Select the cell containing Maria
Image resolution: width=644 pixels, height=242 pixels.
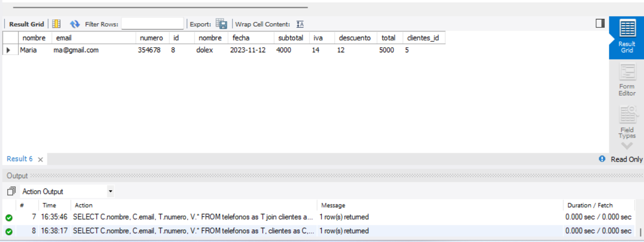pos(35,50)
